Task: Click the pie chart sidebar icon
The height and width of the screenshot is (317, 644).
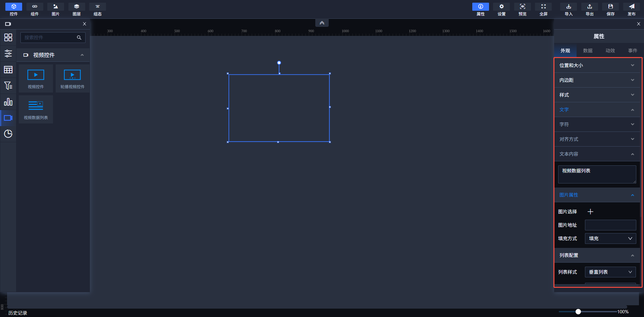Action: (8, 134)
